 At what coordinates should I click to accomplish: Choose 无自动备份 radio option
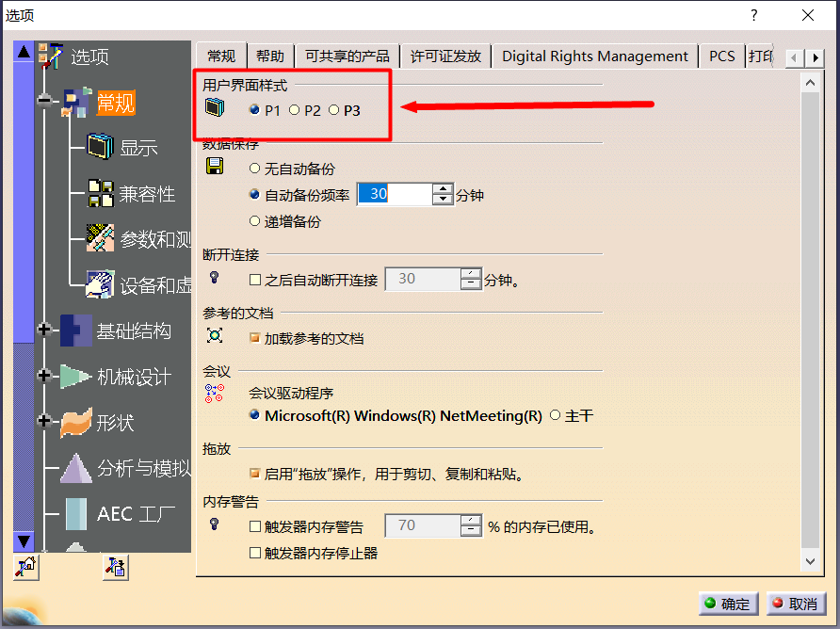[254, 169]
